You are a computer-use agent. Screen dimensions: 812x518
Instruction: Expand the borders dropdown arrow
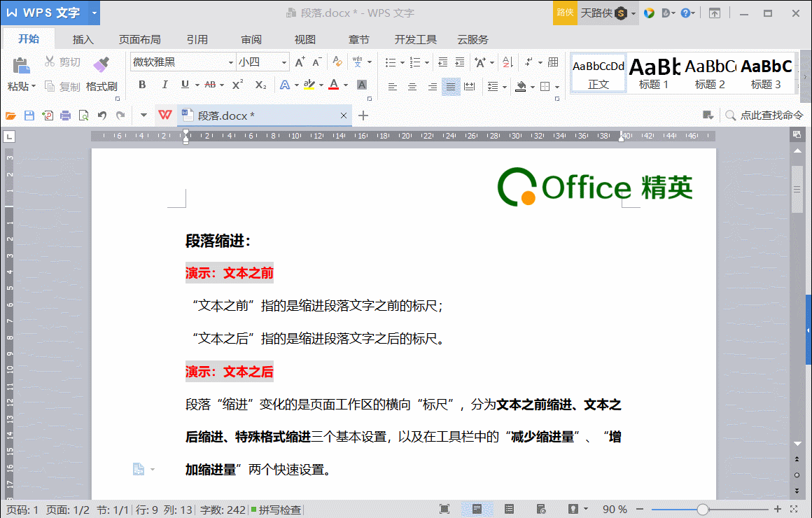coord(557,87)
